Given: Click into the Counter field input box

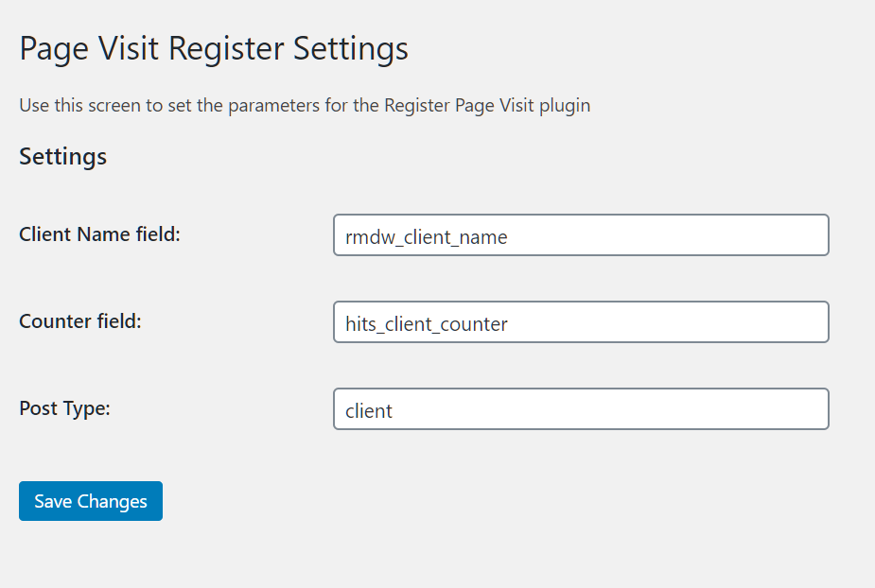Looking at the screenshot, I should (x=581, y=322).
